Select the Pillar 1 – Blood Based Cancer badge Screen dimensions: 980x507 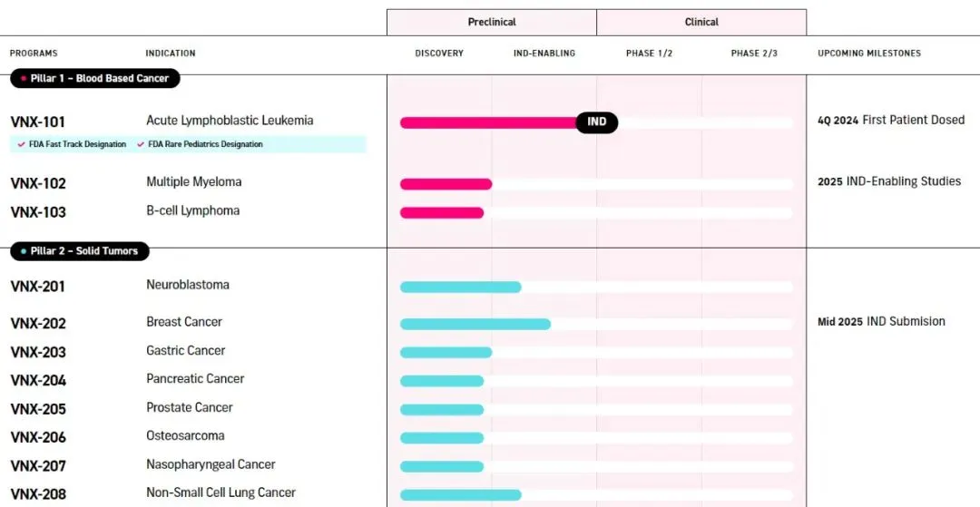point(95,79)
